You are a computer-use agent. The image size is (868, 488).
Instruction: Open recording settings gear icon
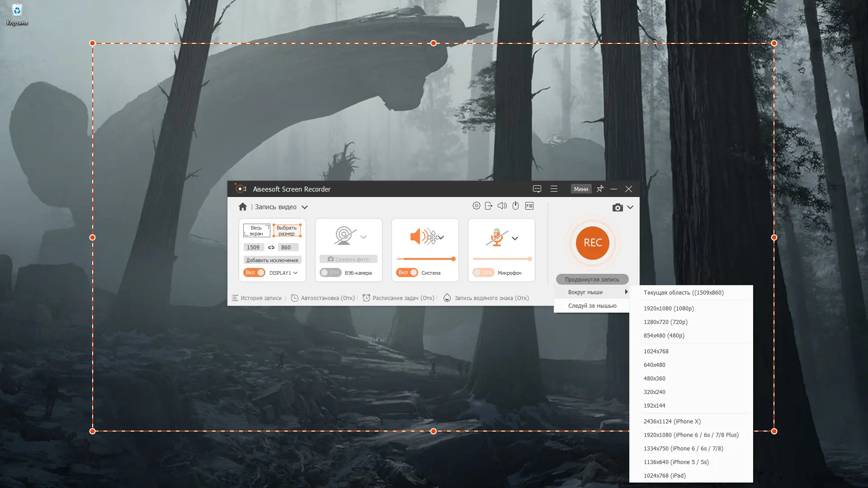476,206
